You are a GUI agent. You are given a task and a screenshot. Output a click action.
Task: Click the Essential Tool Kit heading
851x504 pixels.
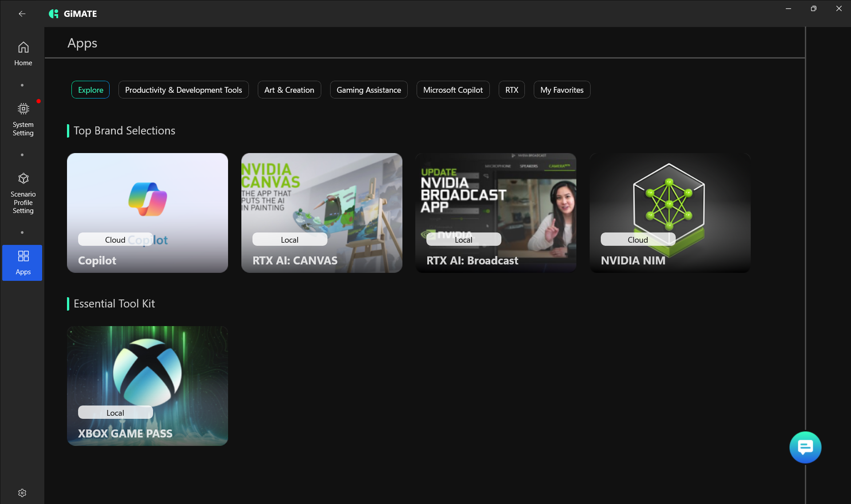click(114, 303)
